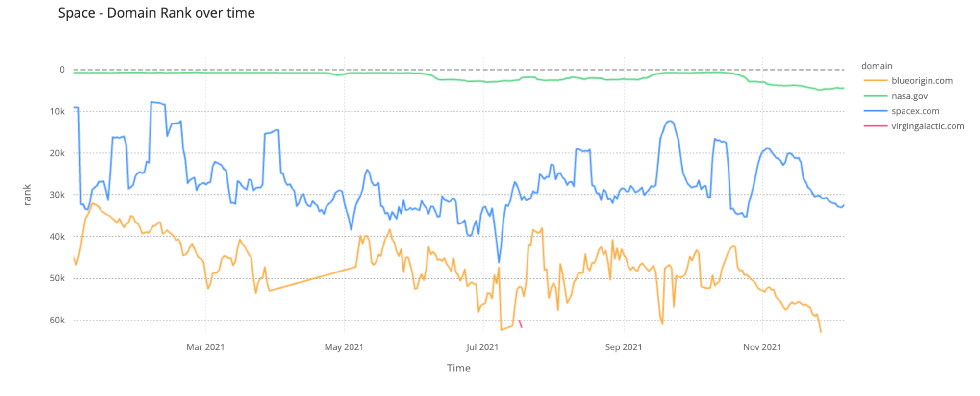Click the 'May 2021' x-axis tick label

pyautogui.click(x=344, y=347)
